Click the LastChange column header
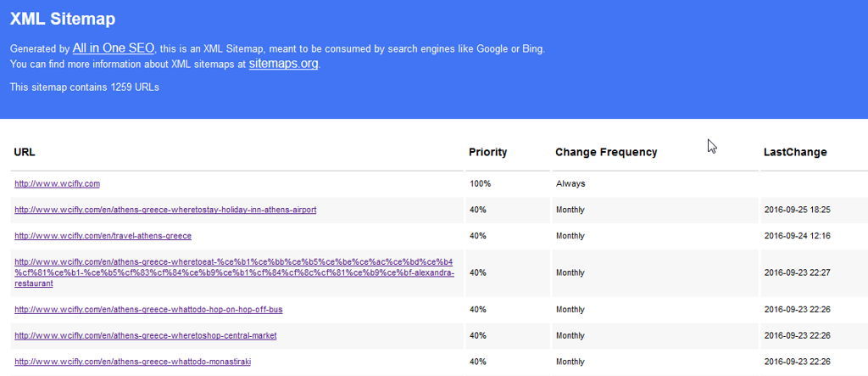Viewport: 868px width, 376px height. tap(795, 152)
